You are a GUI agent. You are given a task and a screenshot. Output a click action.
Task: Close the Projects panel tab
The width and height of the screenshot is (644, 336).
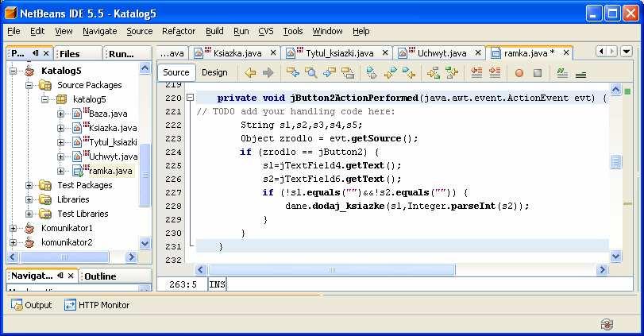click(46, 53)
